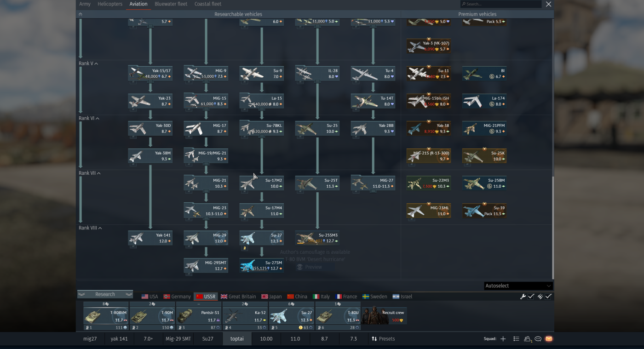Viewport: 644px width, 349px height.
Task: Load the '10.00' preset
Action: (266, 339)
